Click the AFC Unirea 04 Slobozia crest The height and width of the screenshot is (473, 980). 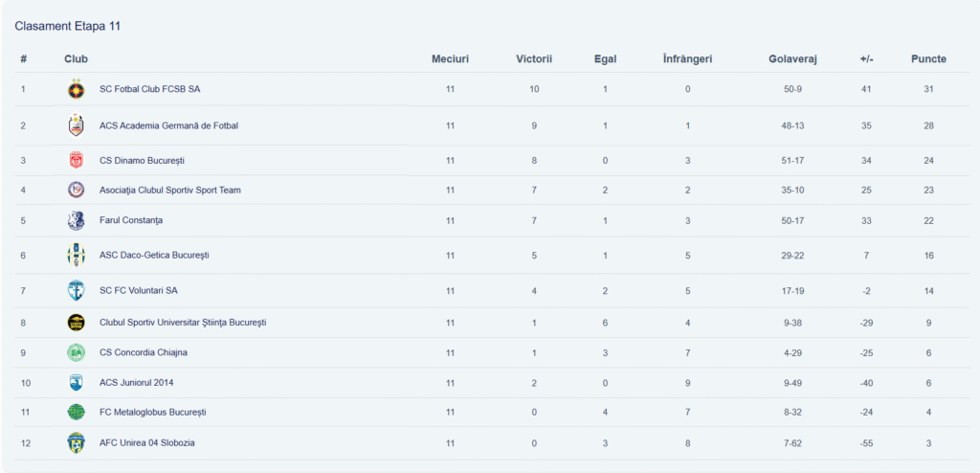76,442
